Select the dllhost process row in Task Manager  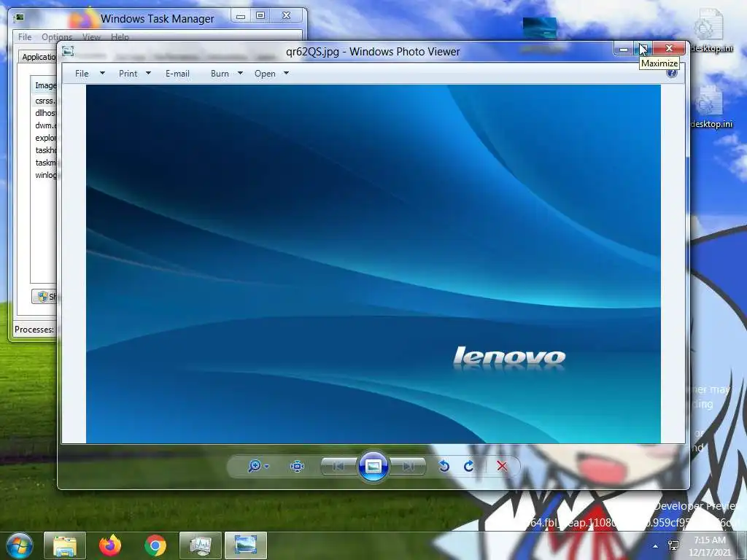click(44, 113)
